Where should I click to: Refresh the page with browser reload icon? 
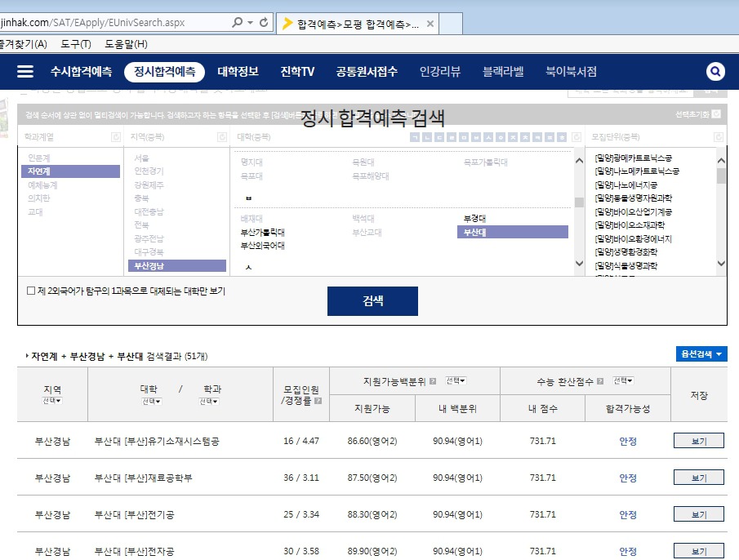coord(264,23)
